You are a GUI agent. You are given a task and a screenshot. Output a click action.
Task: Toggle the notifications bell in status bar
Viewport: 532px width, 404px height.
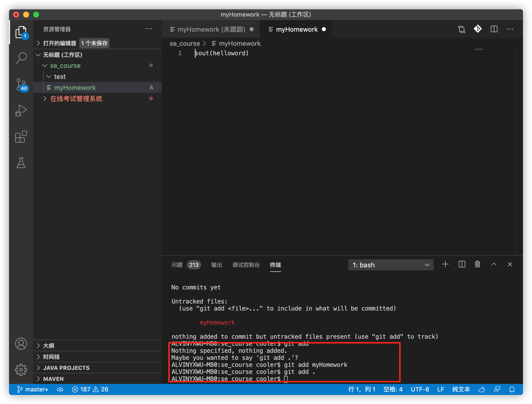(512, 389)
